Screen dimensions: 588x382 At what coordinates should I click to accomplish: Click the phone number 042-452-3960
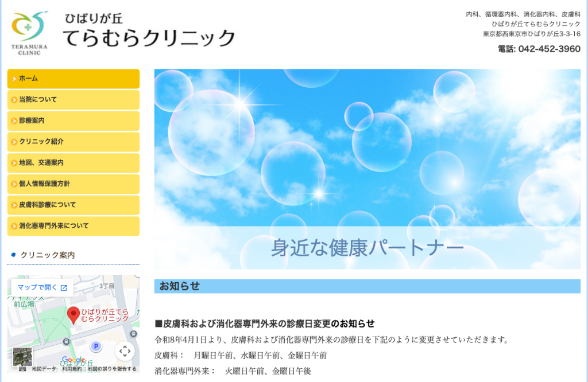550,49
